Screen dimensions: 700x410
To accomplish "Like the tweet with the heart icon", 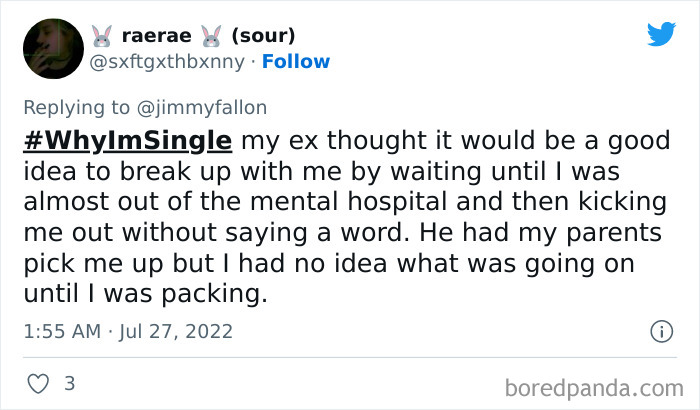I will tap(37, 383).
